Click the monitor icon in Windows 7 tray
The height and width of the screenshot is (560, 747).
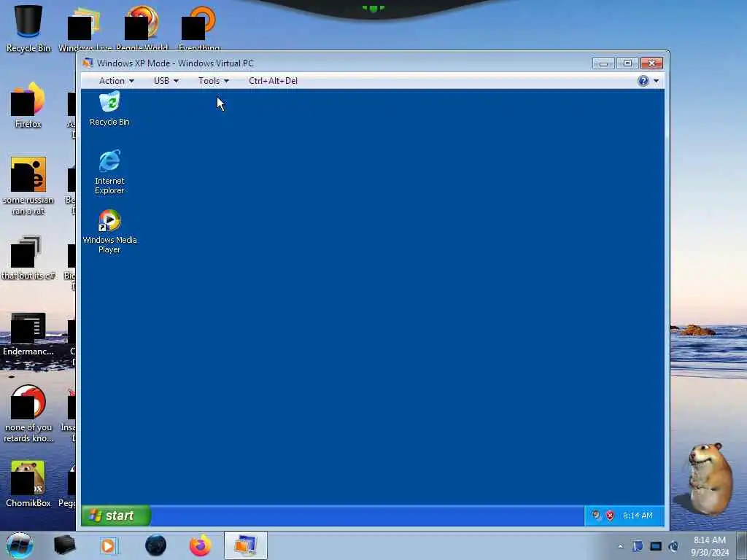tap(656, 547)
